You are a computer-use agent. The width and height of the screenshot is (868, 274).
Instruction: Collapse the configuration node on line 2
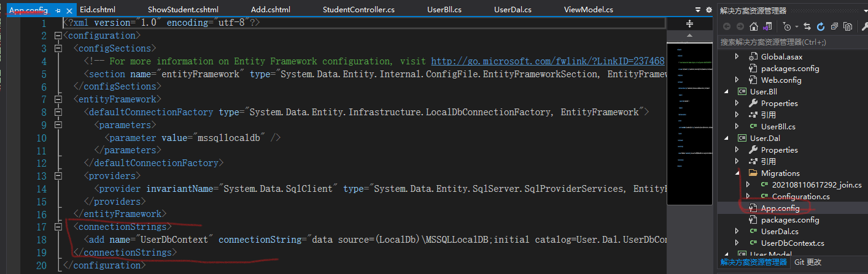tap(58, 36)
